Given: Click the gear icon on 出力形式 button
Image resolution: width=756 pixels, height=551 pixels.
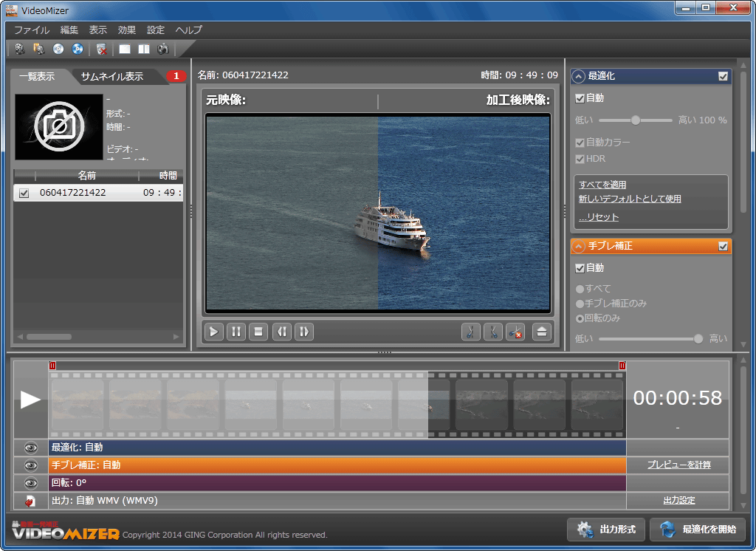Looking at the screenshot, I should pos(585,530).
